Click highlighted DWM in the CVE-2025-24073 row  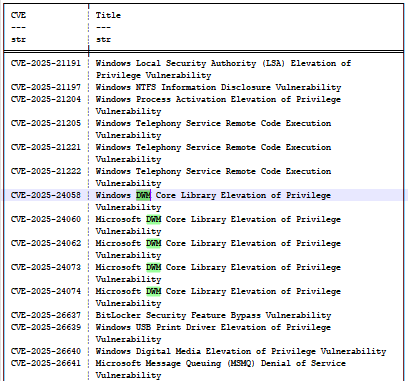pos(153,267)
